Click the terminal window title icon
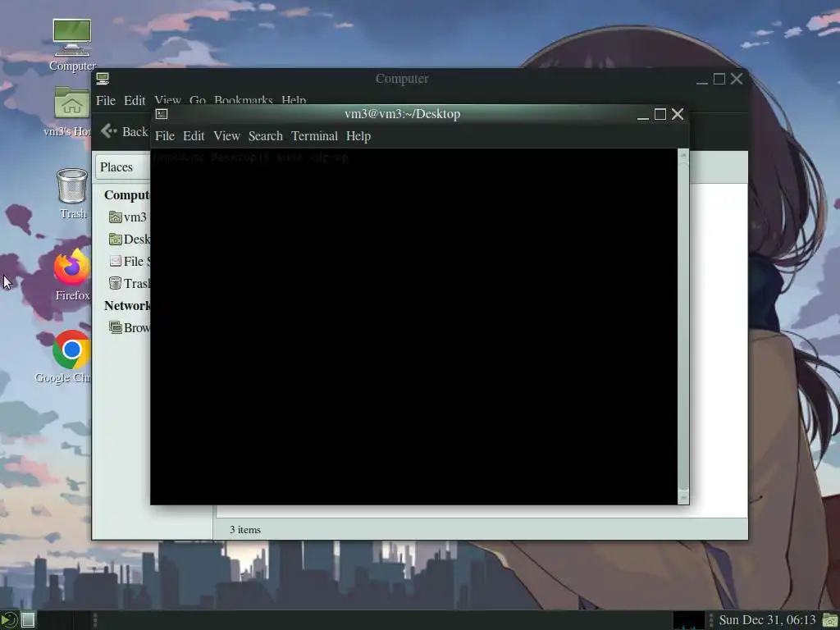Screen dimensions: 840x630 pyautogui.click(x=162, y=113)
